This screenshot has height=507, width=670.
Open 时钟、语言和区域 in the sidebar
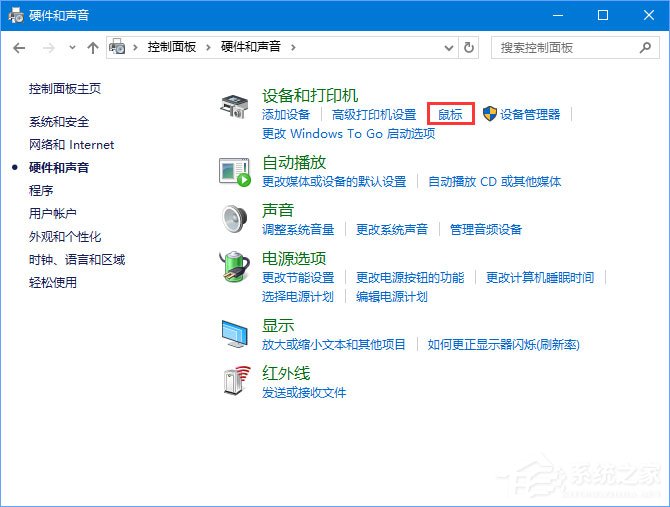[77, 259]
